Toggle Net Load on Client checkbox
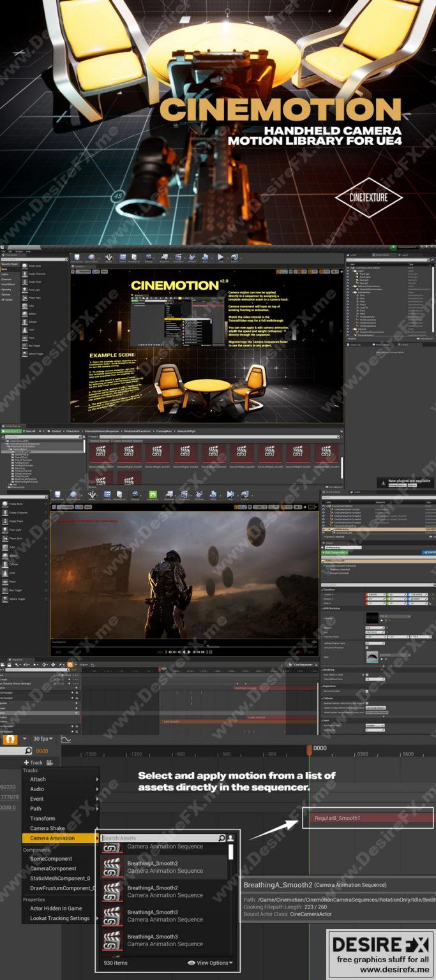Image resolution: width=436 pixels, height=980 pixels. [x=366, y=691]
